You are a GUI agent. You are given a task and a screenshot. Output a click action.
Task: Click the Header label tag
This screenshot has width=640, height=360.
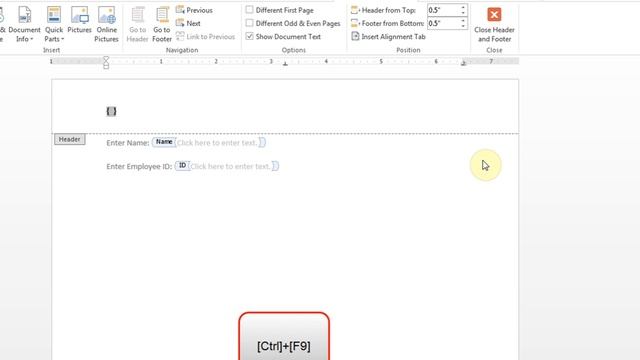point(69,139)
